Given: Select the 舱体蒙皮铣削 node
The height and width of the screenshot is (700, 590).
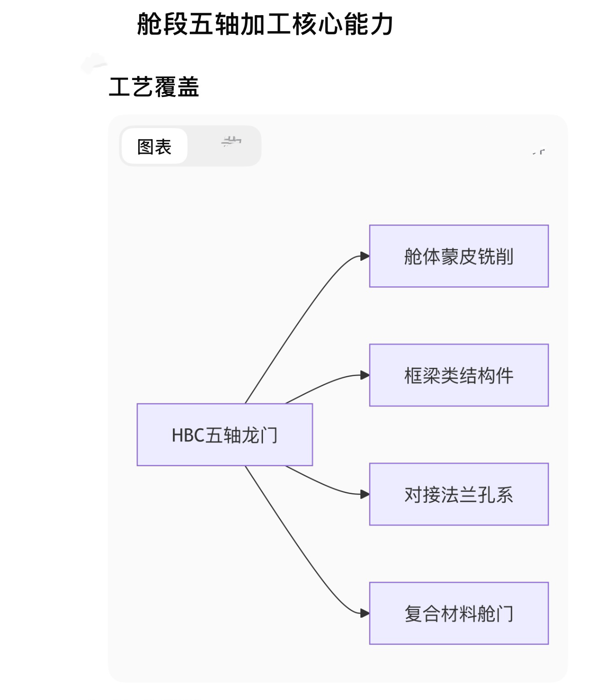Looking at the screenshot, I should pos(459,256).
